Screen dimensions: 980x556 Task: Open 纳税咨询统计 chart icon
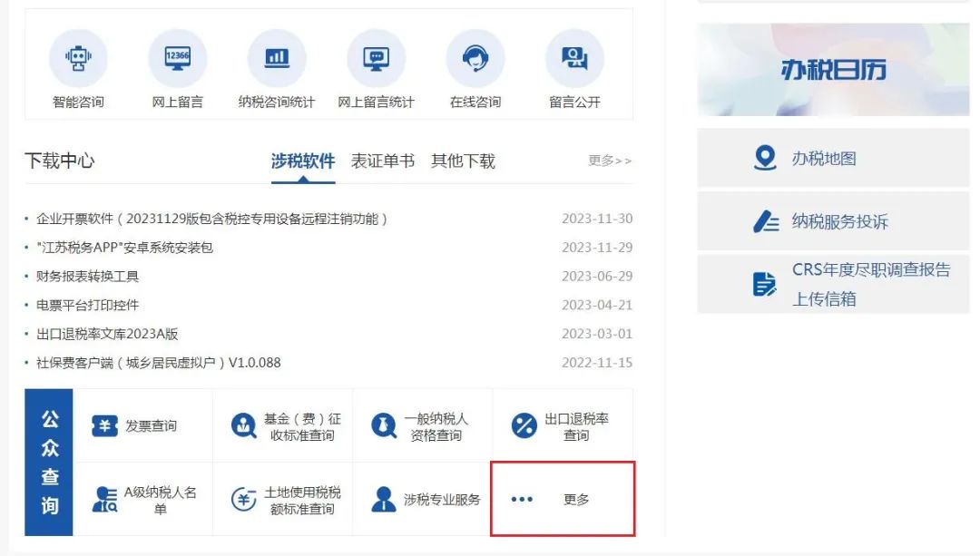277,59
